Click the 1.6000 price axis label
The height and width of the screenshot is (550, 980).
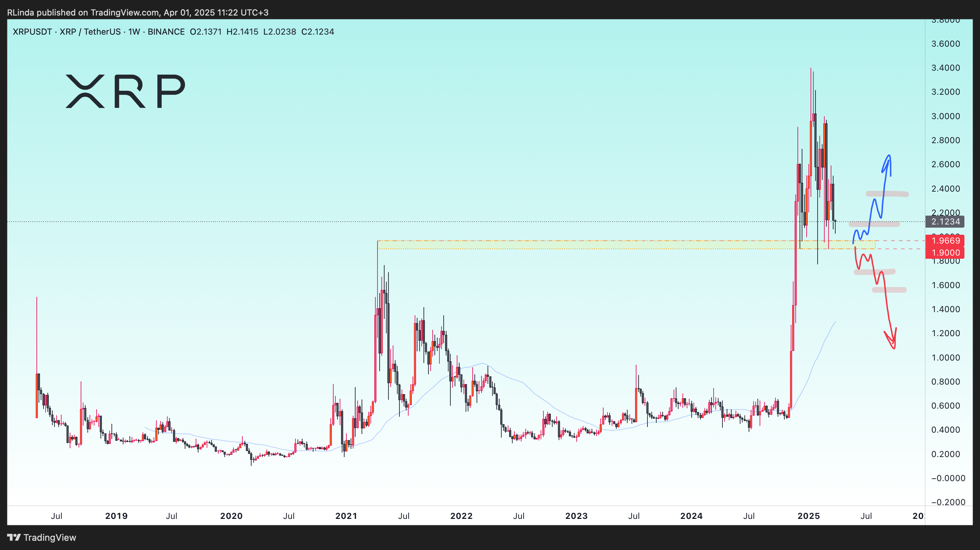click(x=945, y=285)
